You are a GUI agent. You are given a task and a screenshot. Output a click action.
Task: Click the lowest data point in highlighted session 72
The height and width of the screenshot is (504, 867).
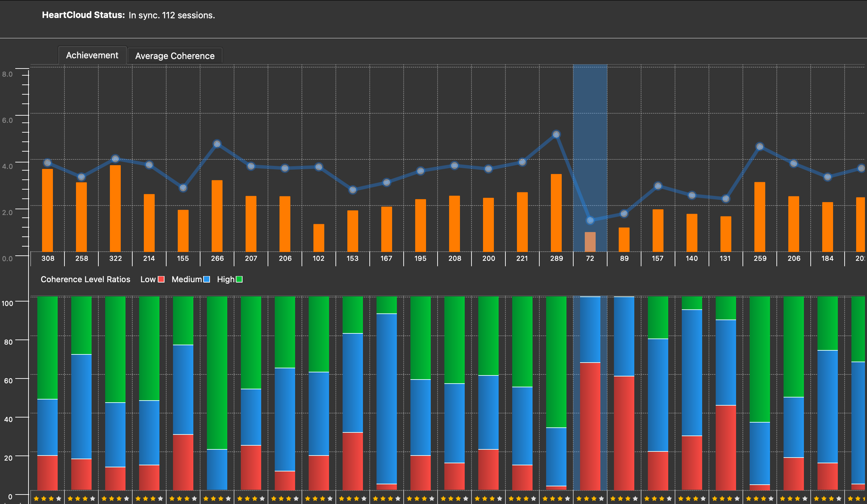pyautogui.click(x=590, y=220)
